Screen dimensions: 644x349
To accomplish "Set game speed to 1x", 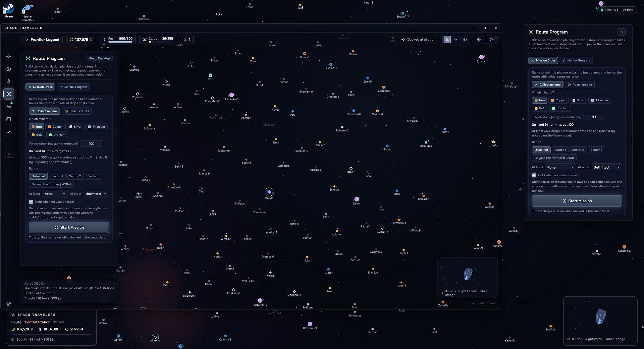I will [x=447, y=40].
